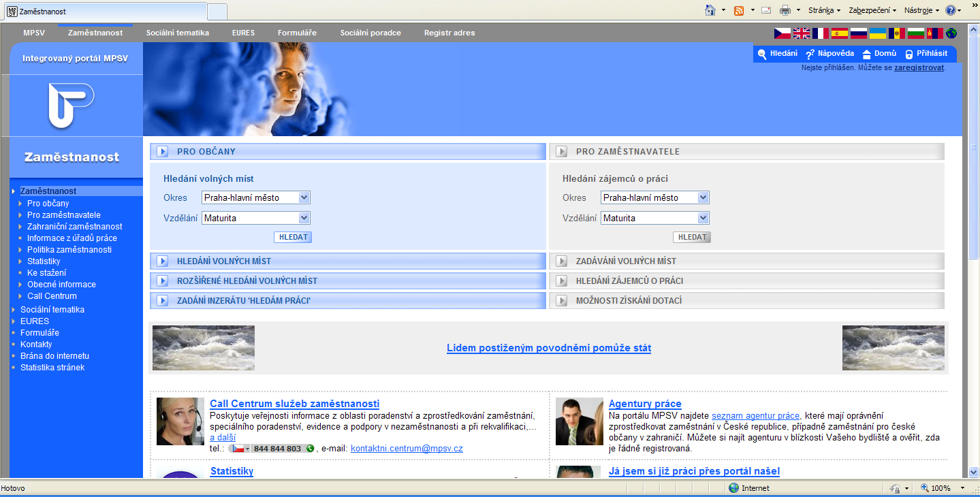980x497 pixels.
Task: Open the Stránka browser menu
Action: coord(824,10)
